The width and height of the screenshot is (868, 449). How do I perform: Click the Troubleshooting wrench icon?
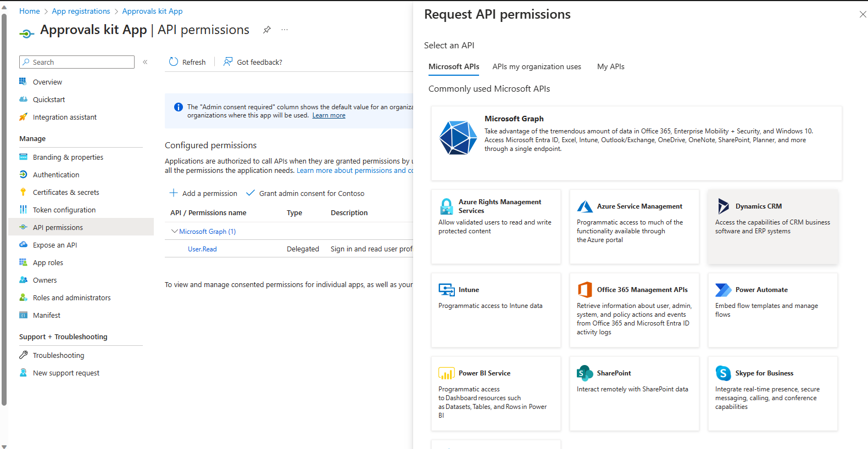click(x=23, y=355)
